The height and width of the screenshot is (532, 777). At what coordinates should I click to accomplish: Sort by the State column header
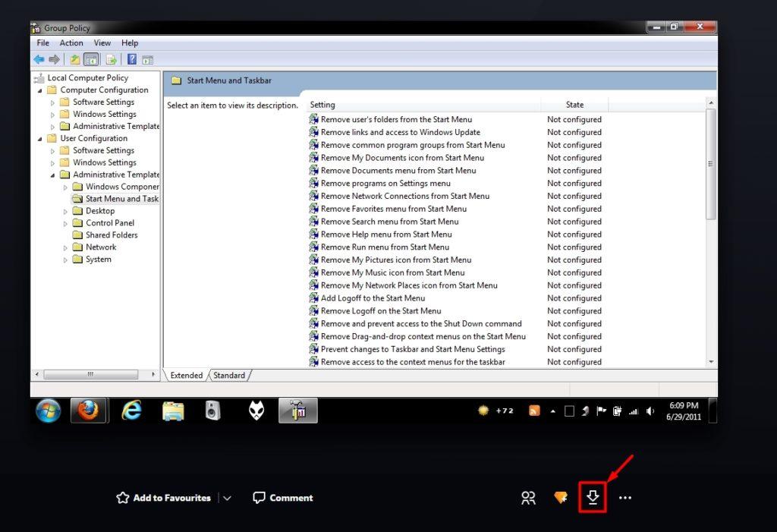coord(575,105)
